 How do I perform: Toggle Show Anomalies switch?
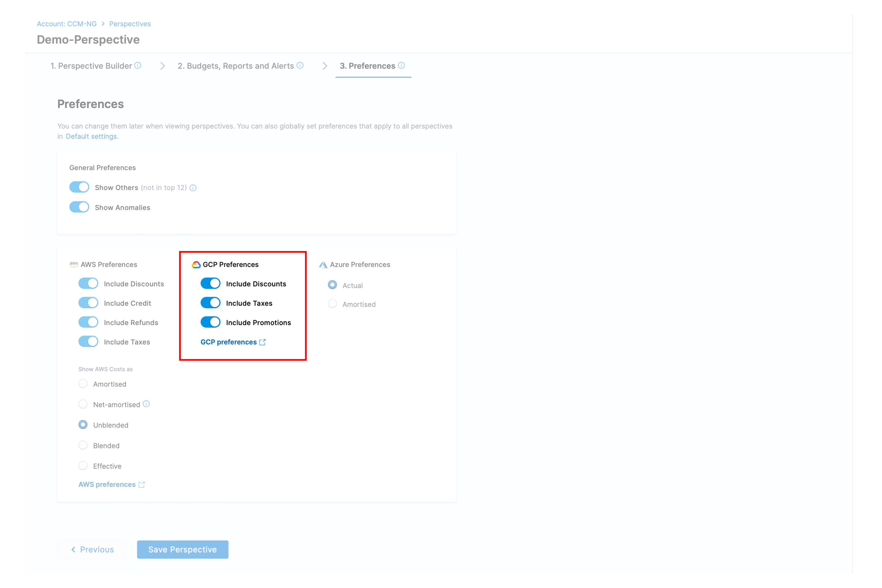pos(79,207)
